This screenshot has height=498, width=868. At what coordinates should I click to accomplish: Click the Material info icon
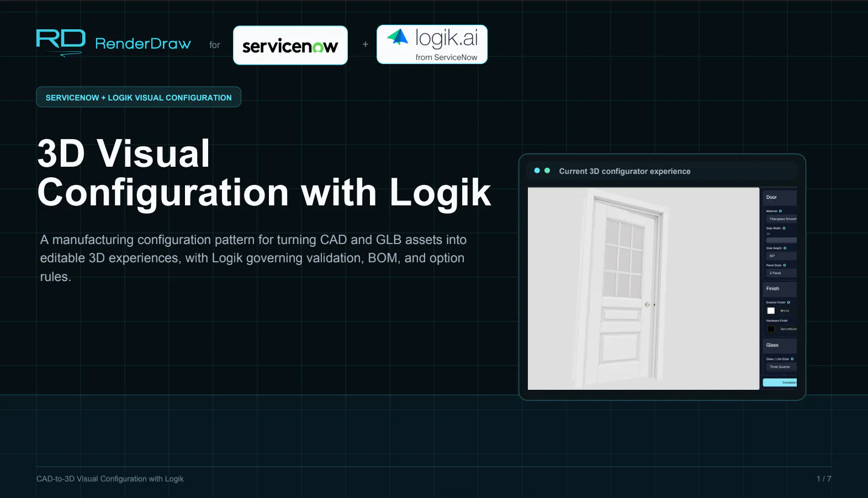point(780,211)
